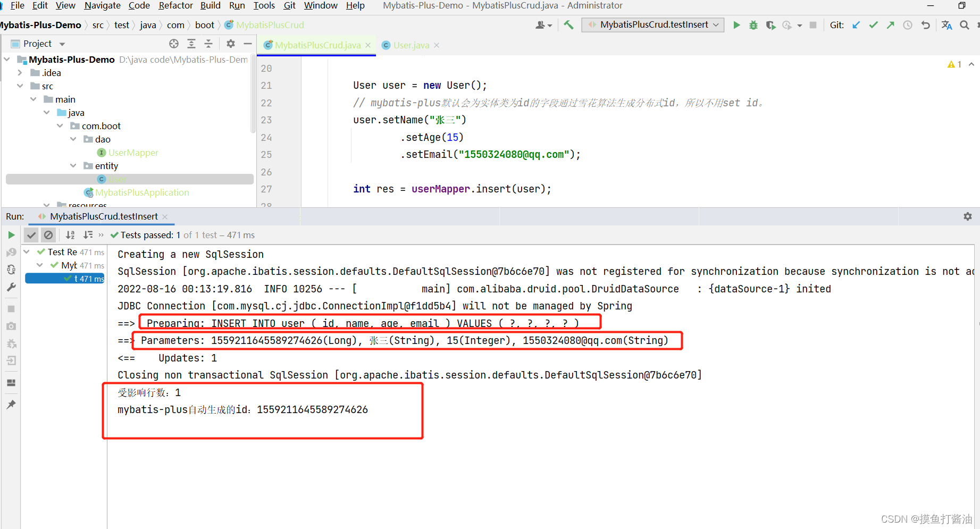
Task: Pin the Run tab with pin icon
Action: [x=11, y=405]
